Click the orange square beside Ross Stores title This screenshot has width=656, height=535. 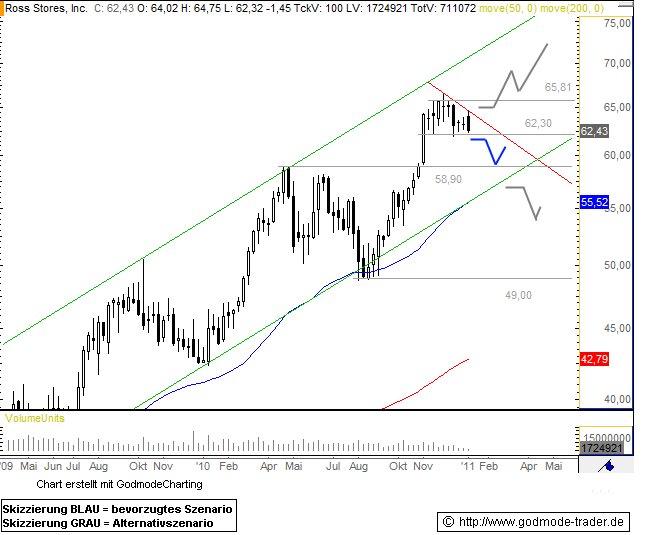(x=2, y=8)
